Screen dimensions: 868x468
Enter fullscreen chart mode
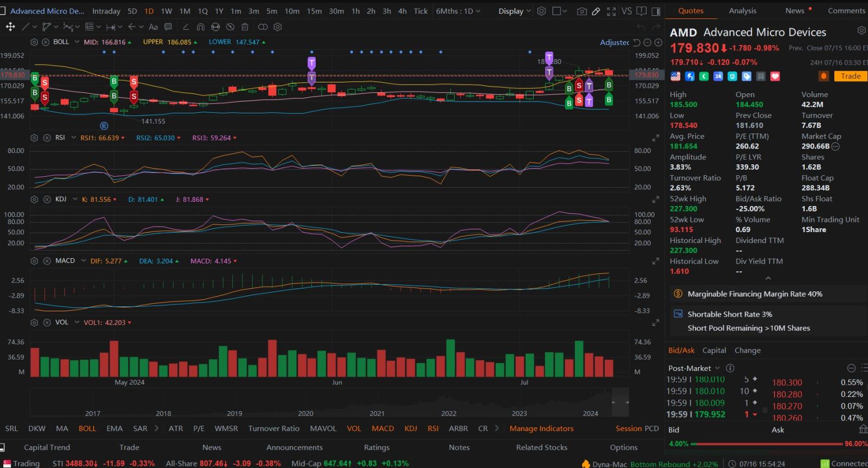[x=611, y=11]
